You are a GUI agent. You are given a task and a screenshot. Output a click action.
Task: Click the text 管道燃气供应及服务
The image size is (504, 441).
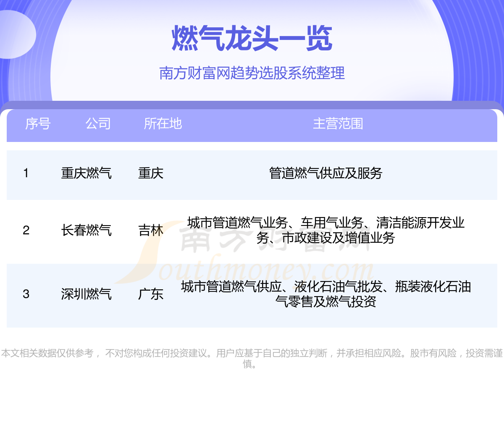pyautogui.click(x=326, y=173)
